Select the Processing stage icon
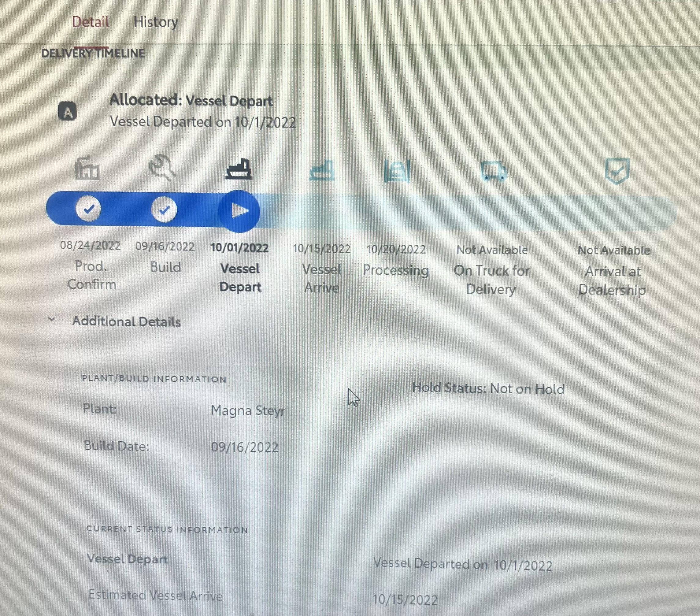Image resolution: width=700 pixels, height=616 pixels. click(397, 171)
